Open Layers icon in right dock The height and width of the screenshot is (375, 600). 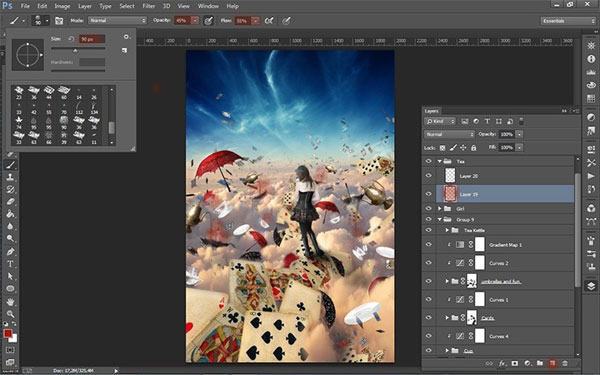[591, 286]
